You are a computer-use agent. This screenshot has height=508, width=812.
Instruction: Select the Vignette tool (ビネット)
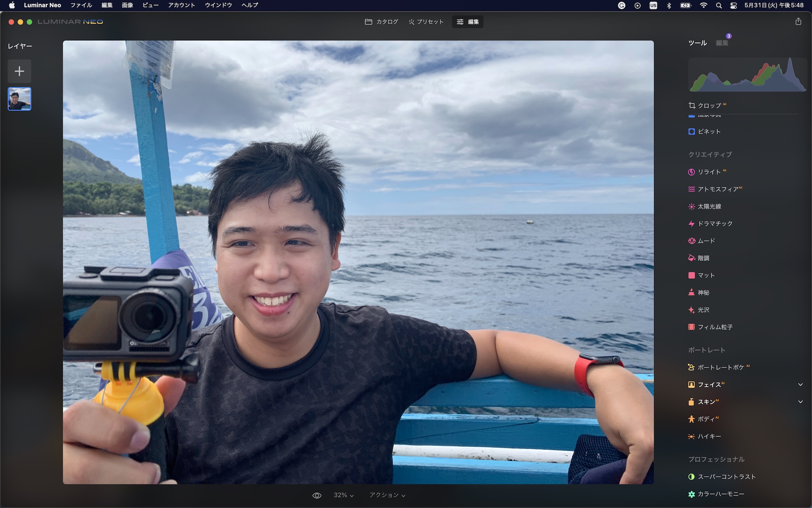tap(708, 132)
